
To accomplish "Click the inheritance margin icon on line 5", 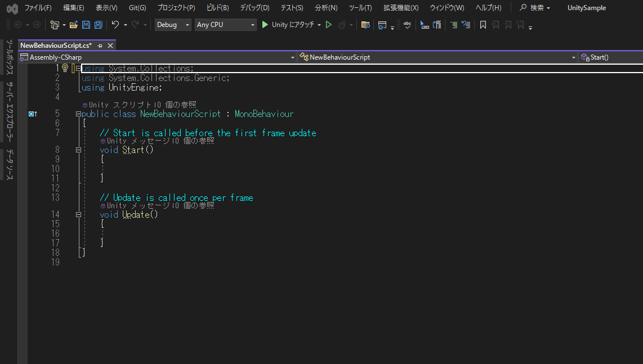I will pyautogui.click(x=33, y=114).
